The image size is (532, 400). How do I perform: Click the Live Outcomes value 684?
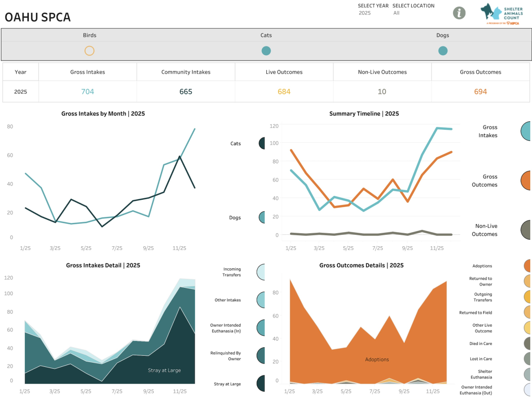284,91
